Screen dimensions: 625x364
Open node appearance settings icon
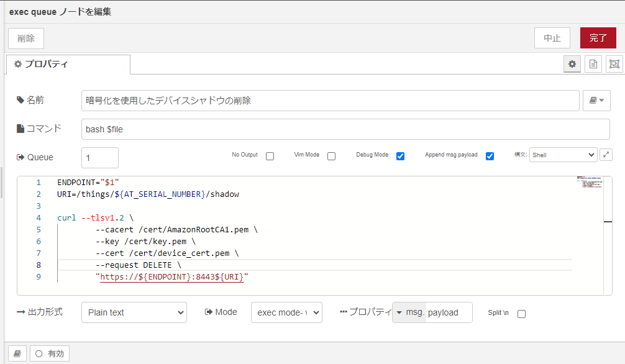click(x=614, y=64)
